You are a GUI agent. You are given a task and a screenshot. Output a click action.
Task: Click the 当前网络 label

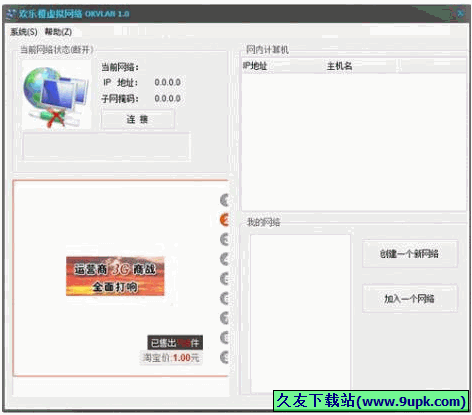[120, 67]
